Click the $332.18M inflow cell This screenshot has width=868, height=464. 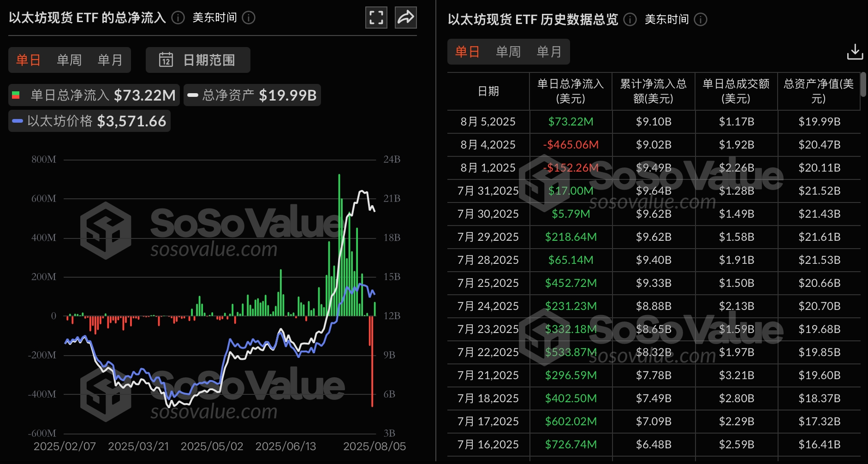point(571,329)
